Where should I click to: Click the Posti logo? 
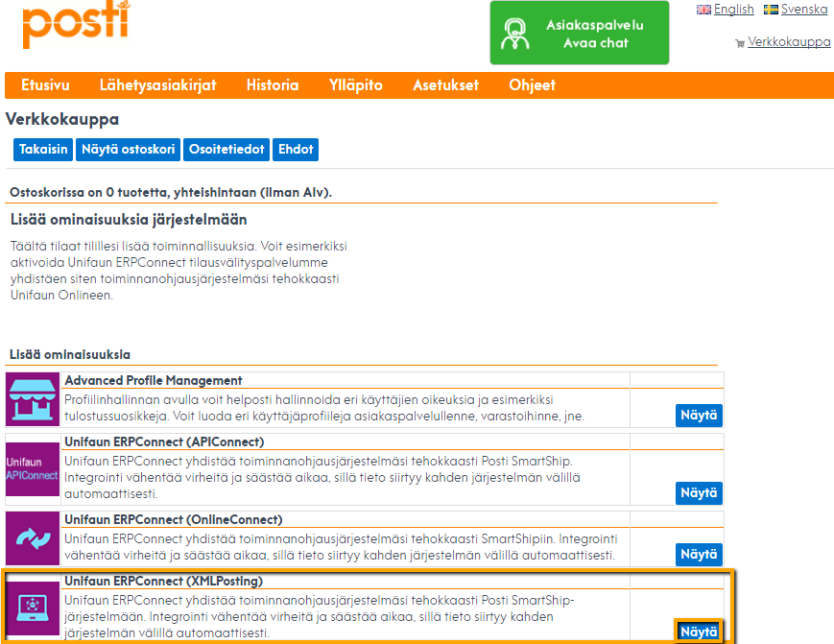[76, 25]
